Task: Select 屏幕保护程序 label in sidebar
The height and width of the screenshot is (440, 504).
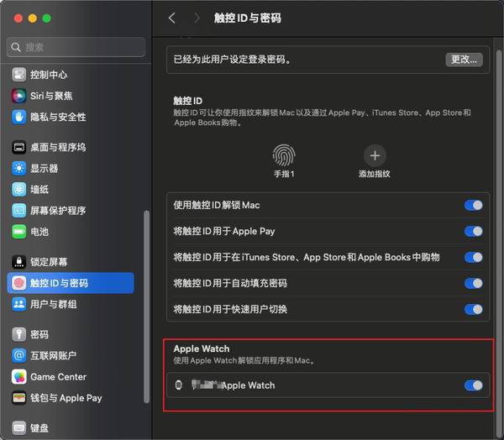Action: point(58,211)
